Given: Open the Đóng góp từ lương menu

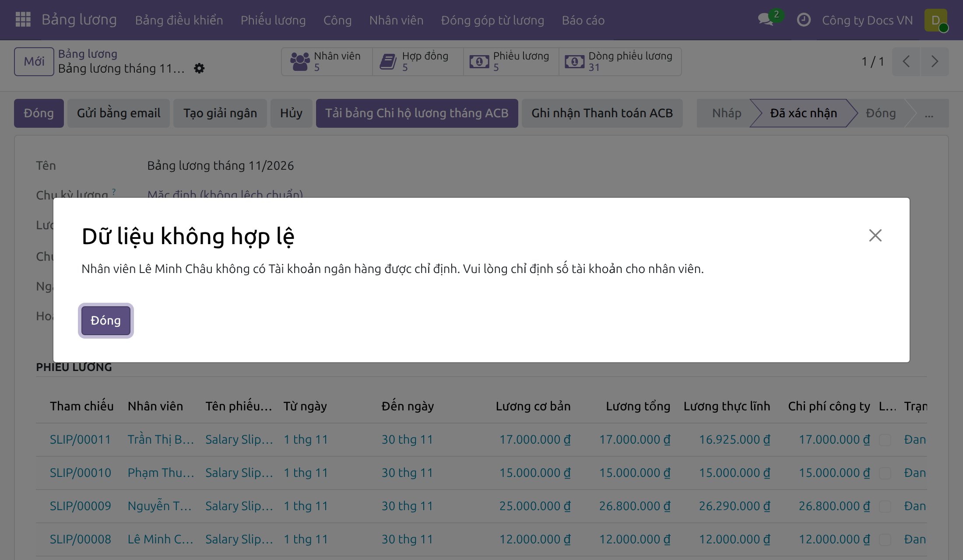Looking at the screenshot, I should (x=492, y=20).
